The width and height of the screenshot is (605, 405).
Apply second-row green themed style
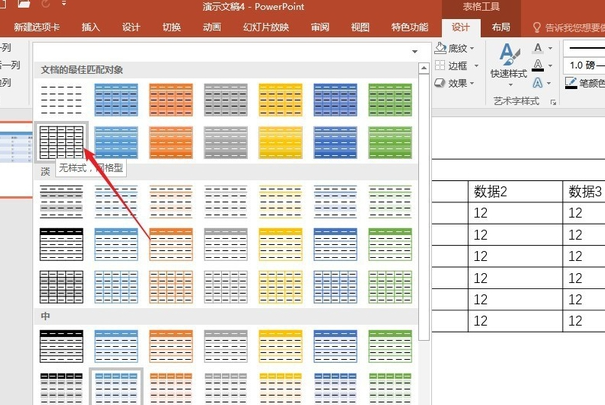(390, 142)
